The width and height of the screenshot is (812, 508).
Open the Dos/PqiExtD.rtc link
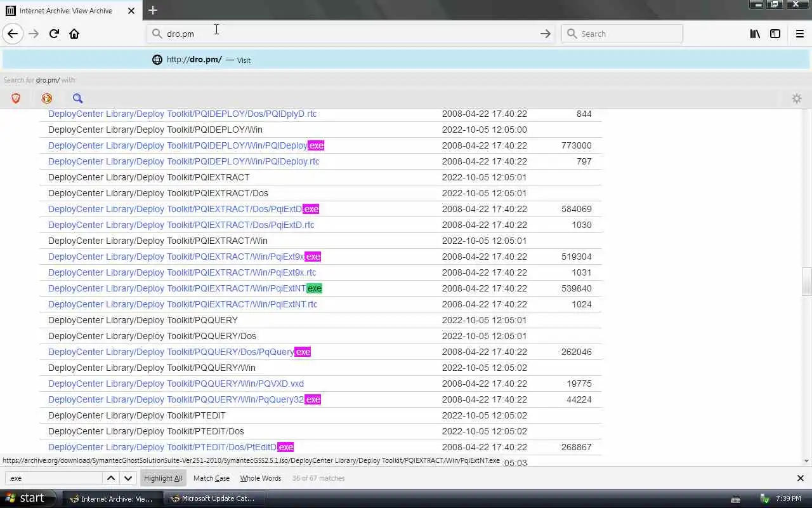tap(181, 225)
